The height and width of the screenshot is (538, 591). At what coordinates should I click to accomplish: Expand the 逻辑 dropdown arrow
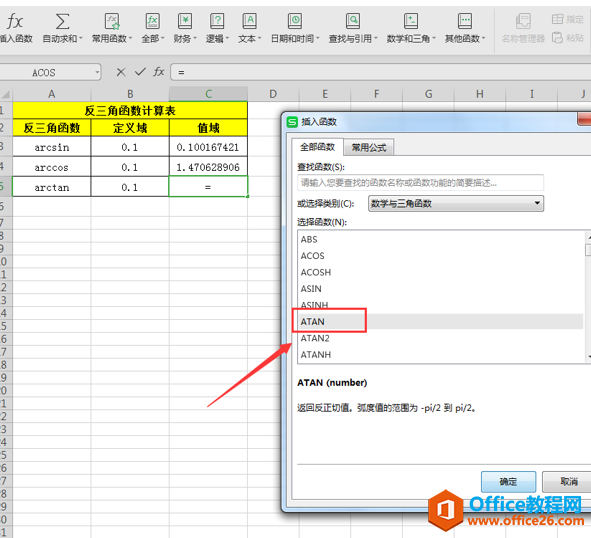click(x=227, y=38)
